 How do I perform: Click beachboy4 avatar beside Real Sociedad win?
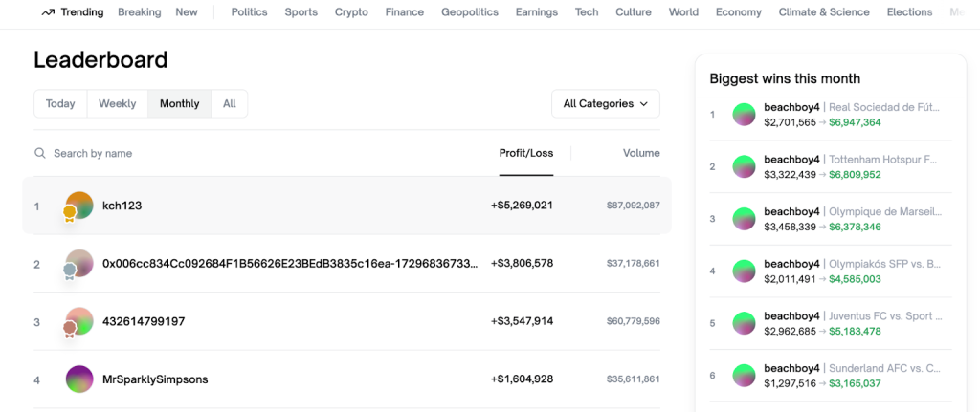coord(744,116)
